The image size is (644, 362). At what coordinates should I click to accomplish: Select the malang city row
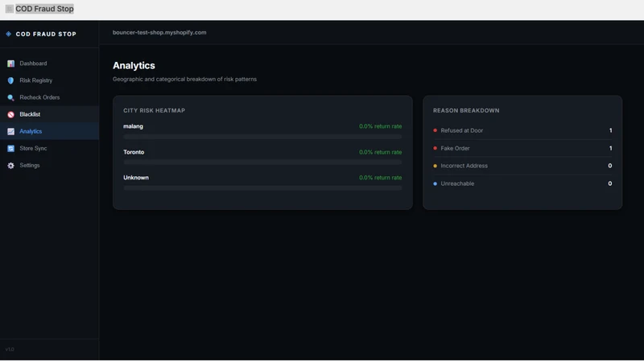coord(262,131)
